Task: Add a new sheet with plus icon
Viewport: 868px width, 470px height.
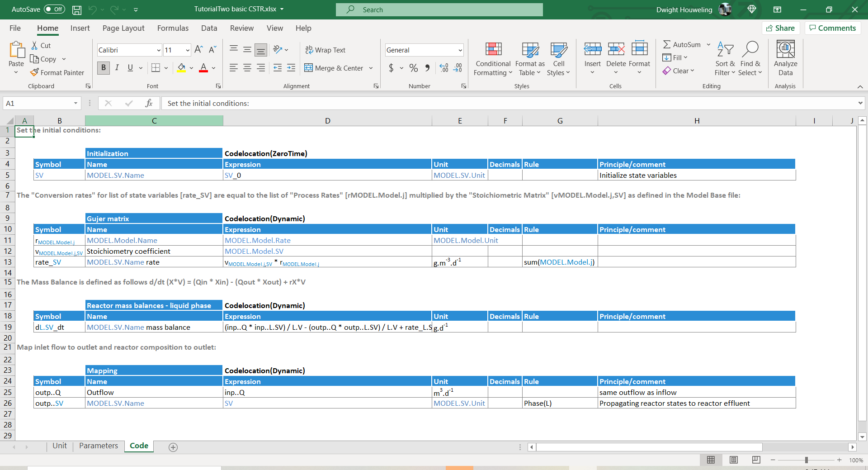Action: [173, 447]
